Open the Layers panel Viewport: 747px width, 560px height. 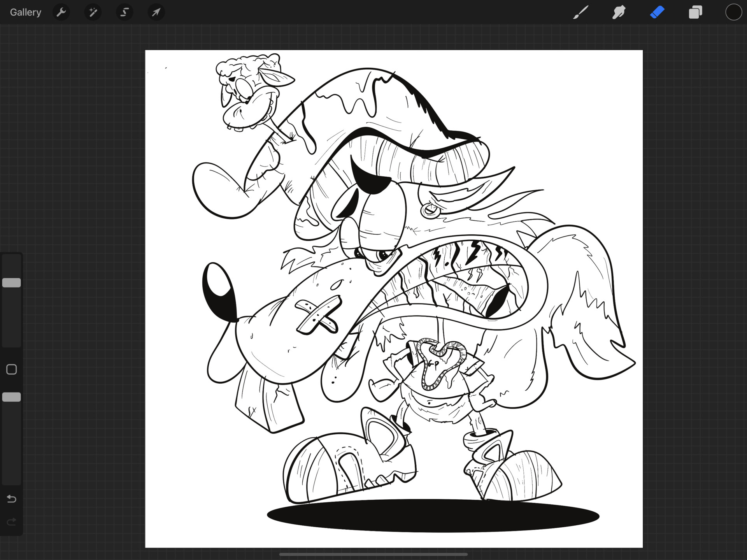tap(695, 12)
